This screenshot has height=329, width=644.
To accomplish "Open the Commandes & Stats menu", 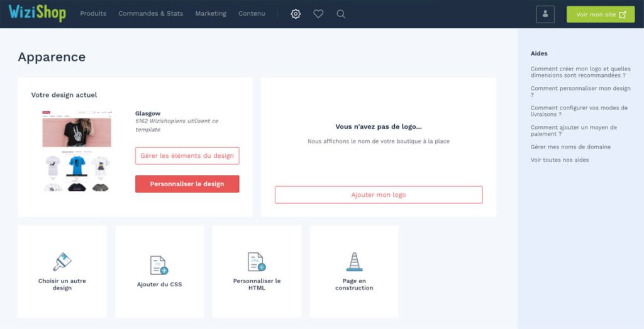I will point(151,14).
